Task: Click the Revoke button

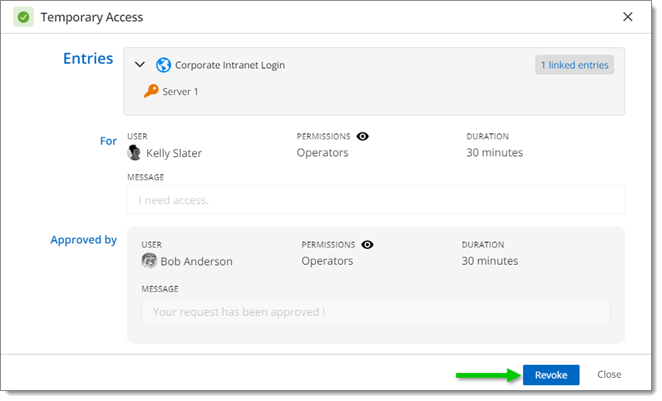Action: click(x=551, y=375)
